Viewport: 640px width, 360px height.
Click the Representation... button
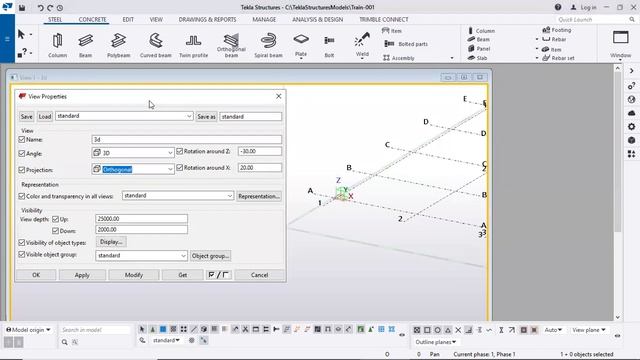[259, 196]
